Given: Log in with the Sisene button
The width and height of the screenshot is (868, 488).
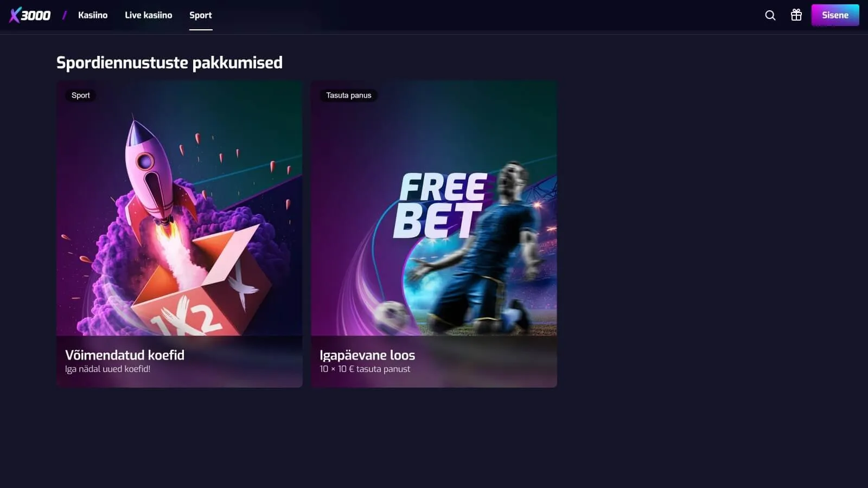Looking at the screenshot, I should pos(835,15).
